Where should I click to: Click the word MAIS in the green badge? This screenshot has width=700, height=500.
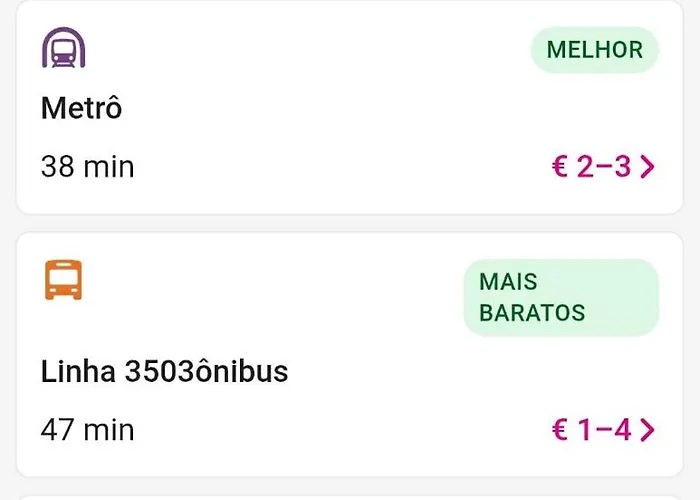point(508,282)
